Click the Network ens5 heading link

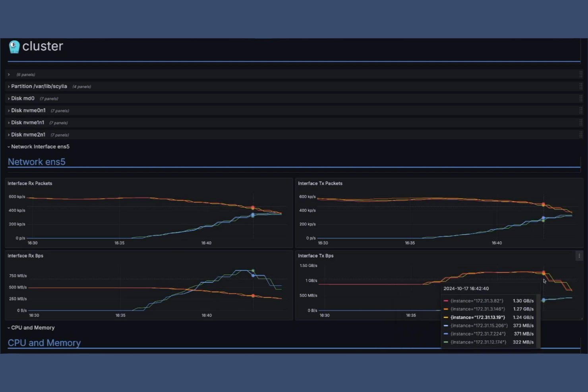click(36, 162)
